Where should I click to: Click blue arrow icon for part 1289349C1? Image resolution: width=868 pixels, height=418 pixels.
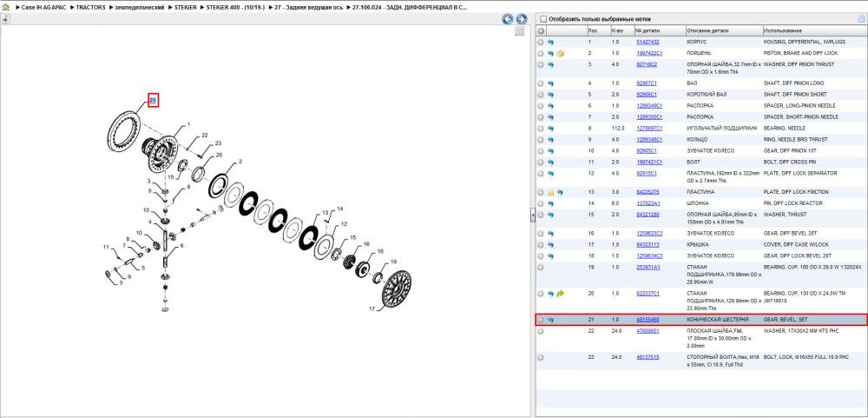(551, 106)
